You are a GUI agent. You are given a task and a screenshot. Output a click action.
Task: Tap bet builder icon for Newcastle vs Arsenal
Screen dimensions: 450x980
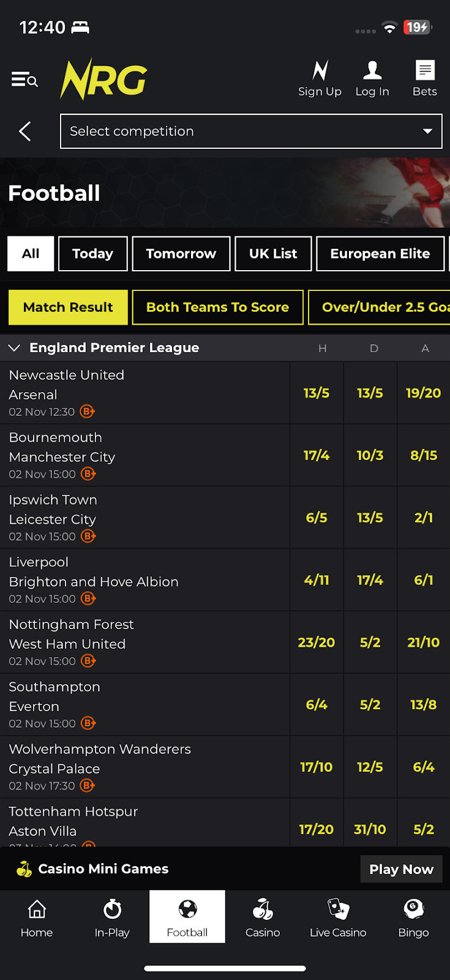click(x=88, y=412)
